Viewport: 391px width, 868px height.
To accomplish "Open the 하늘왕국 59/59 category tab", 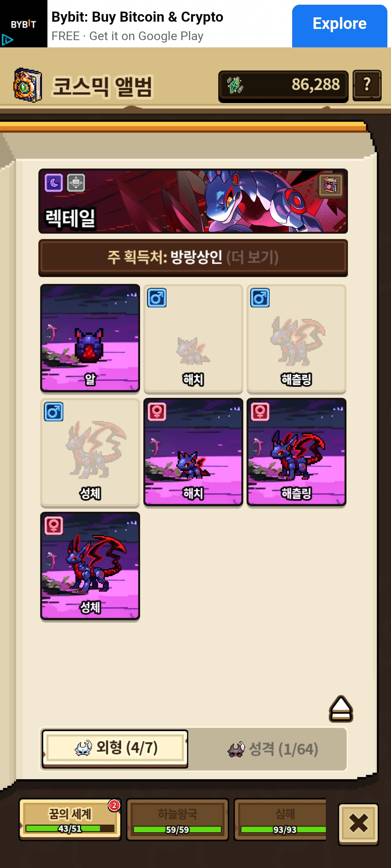I will point(177,820).
